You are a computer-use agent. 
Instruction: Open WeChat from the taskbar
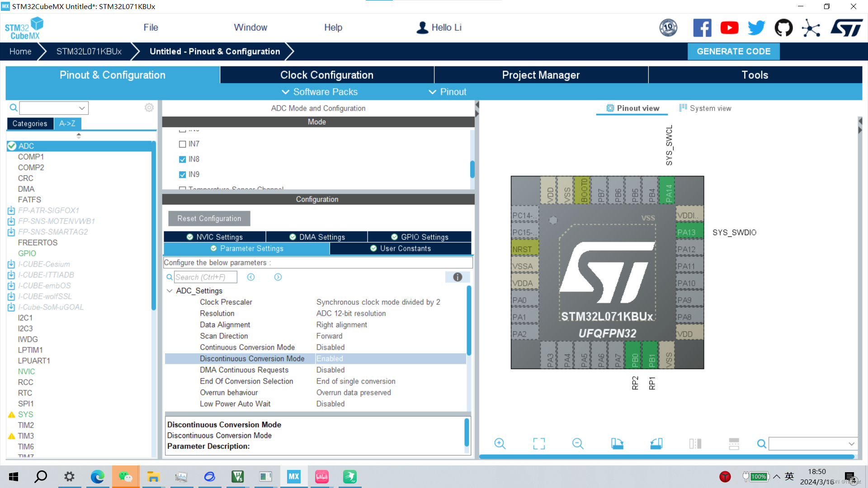[126, 477]
